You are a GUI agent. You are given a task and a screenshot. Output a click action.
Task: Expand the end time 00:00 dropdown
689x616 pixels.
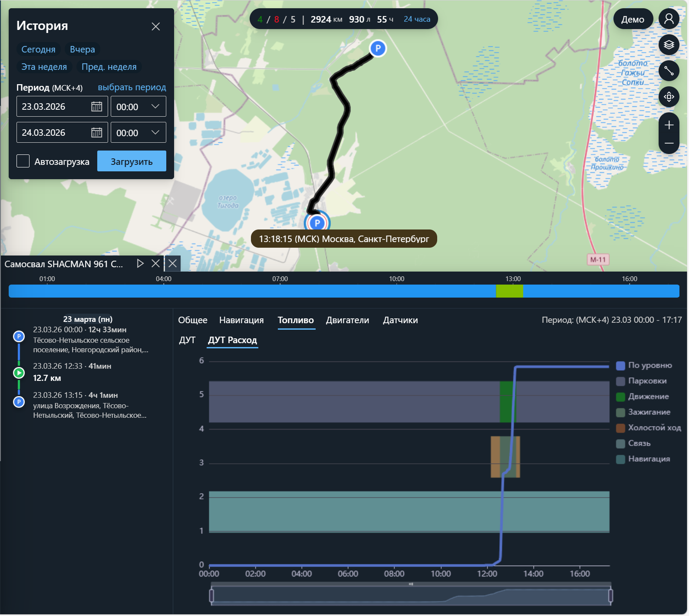[x=138, y=133]
